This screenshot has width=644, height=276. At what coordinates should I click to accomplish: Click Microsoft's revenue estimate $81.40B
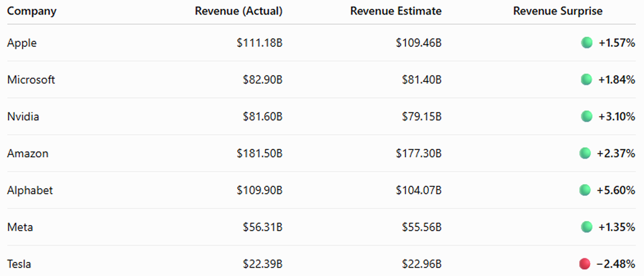click(422, 80)
